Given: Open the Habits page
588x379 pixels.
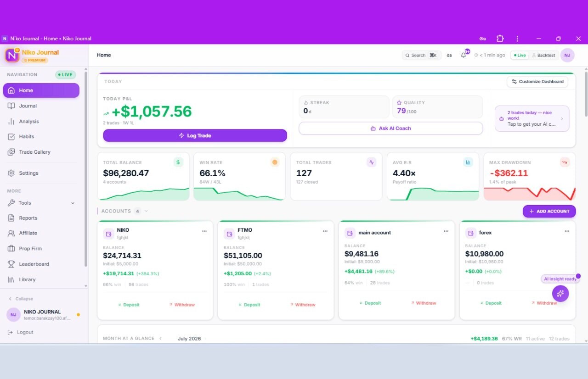Looking at the screenshot, I should click(41, 137).
